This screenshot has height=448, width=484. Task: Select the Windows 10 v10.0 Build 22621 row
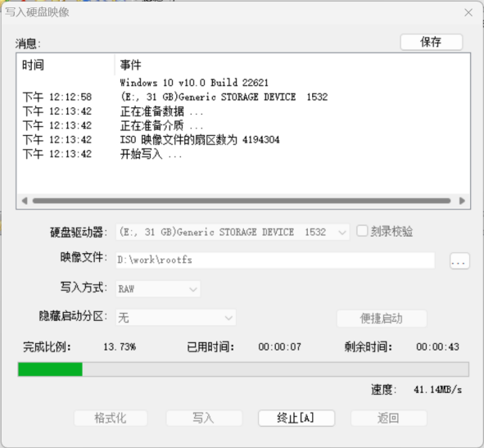pyautogui.click(x=243, y=83)
